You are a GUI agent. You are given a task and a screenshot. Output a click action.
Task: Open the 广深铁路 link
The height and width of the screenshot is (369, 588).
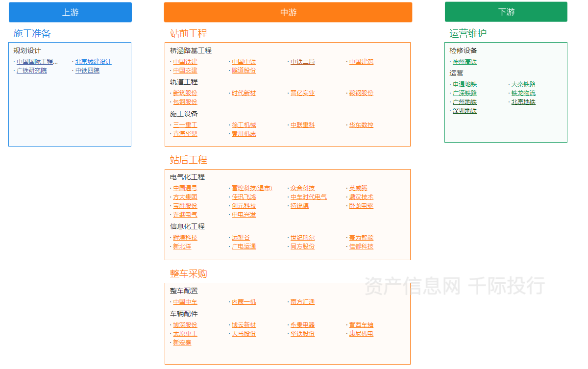(465, 93)
